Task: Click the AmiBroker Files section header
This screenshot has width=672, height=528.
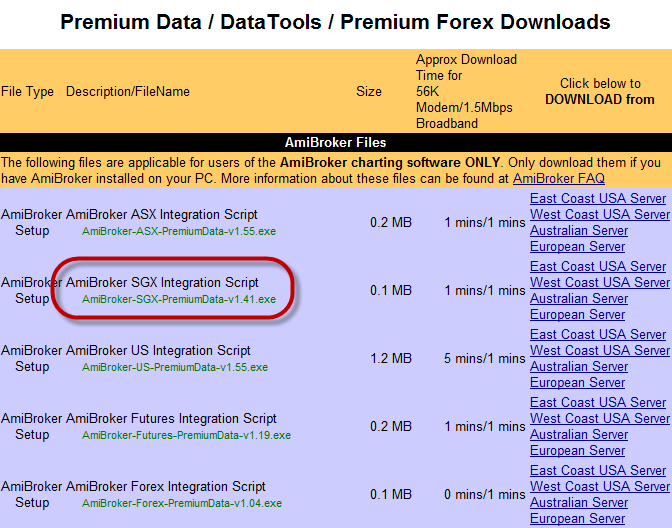Action: (336, 142)
